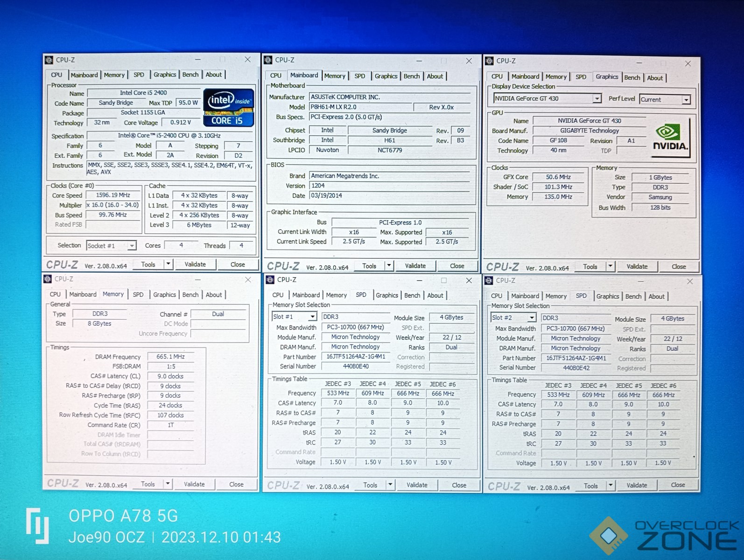Expand the Tools arrow in the Mainboard window
This screenshot has height=560, width=744.
(389, 266)
